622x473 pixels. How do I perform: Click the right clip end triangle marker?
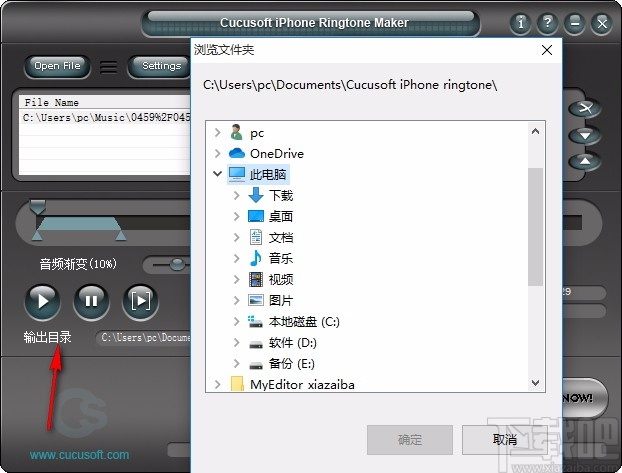point(121,236)
